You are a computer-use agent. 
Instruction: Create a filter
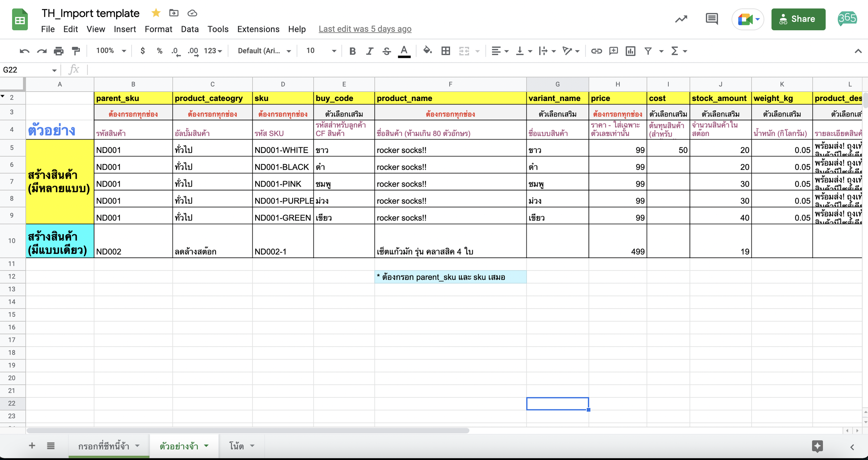click(649, 51)
